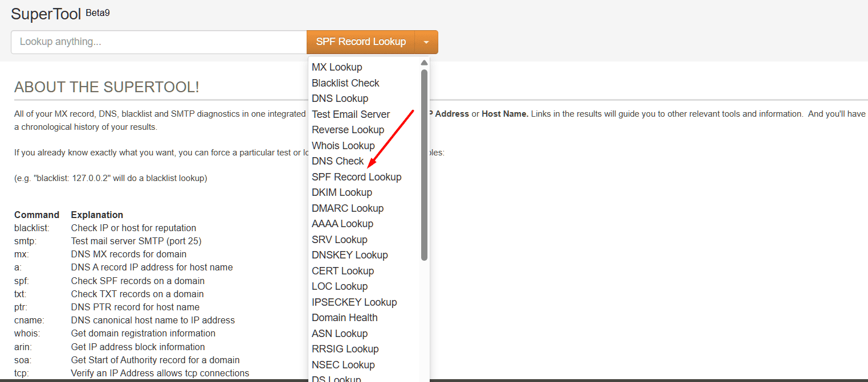Choose SRV Lookup from dropdown
868x382 pixels.
tap(339, 240)
